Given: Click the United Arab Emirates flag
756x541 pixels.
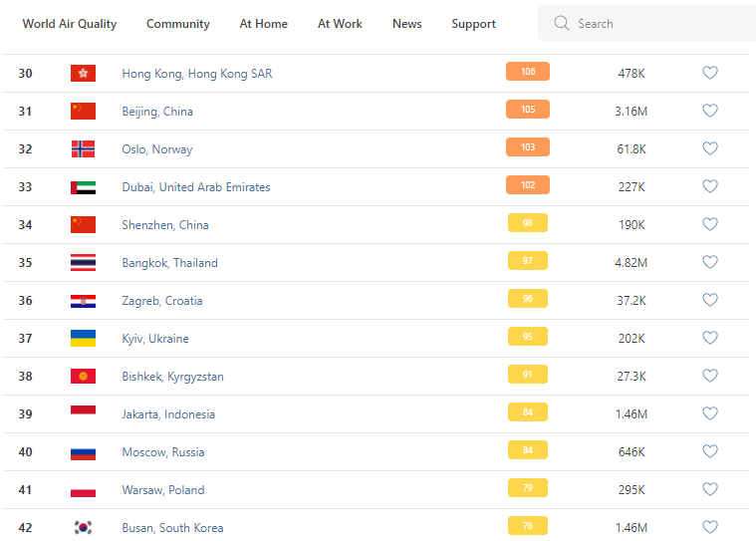Looking at the screenshot, I should tap(83, 186).
